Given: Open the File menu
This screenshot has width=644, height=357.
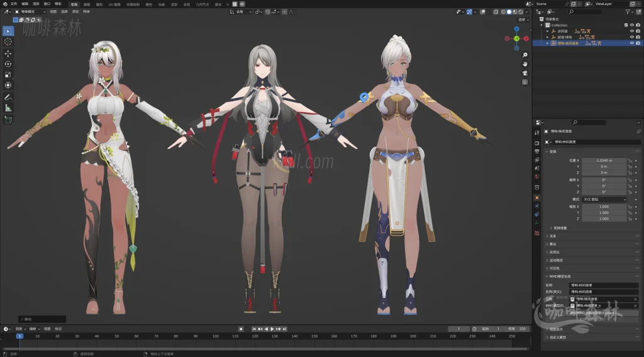Looking at the screenshot, I should point(14,4).
